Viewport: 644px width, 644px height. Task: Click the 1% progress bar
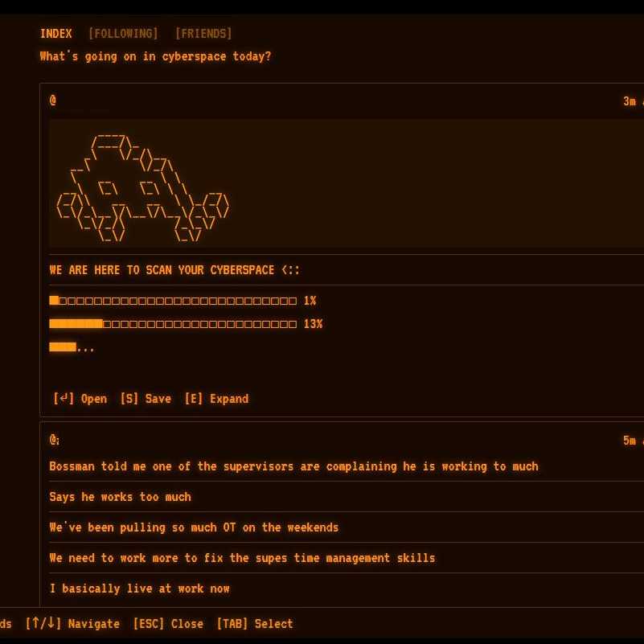(182, 301)
